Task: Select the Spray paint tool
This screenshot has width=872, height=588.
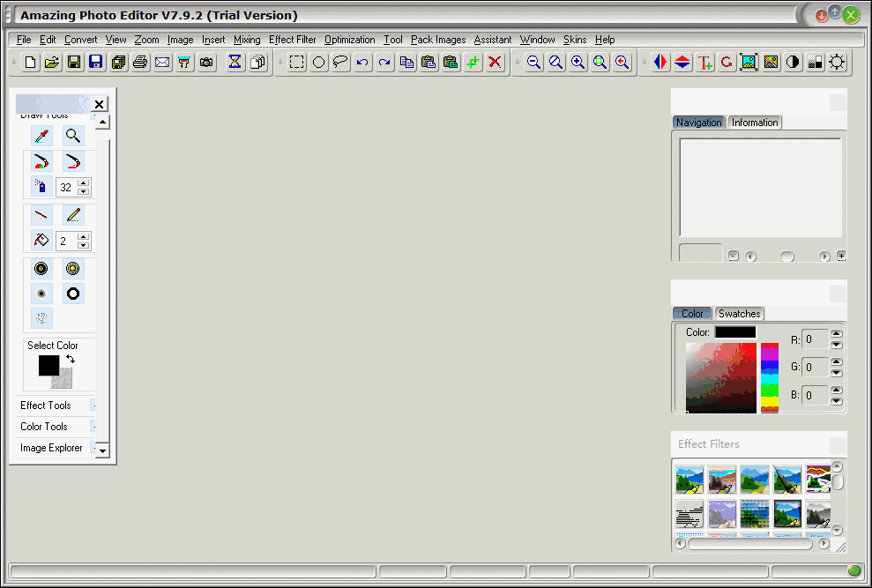Action: (41, 187)
